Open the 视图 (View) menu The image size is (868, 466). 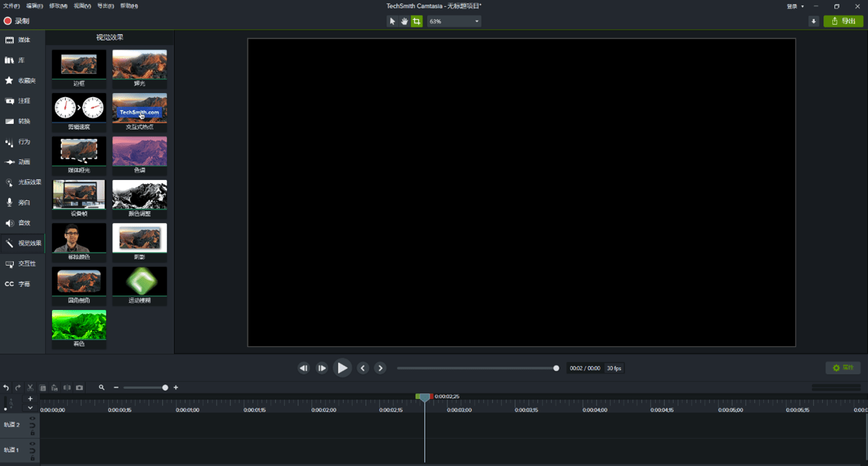click(x=82, y=5)
